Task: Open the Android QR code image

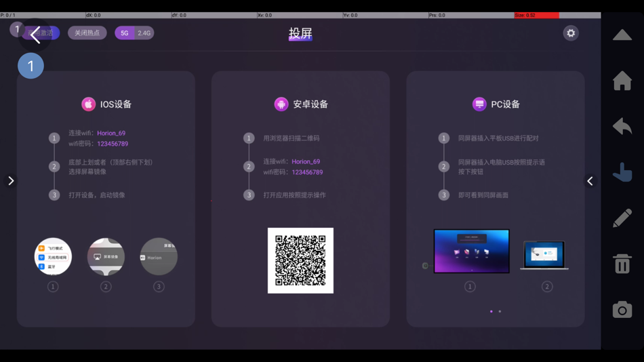Action: [300, 260]
